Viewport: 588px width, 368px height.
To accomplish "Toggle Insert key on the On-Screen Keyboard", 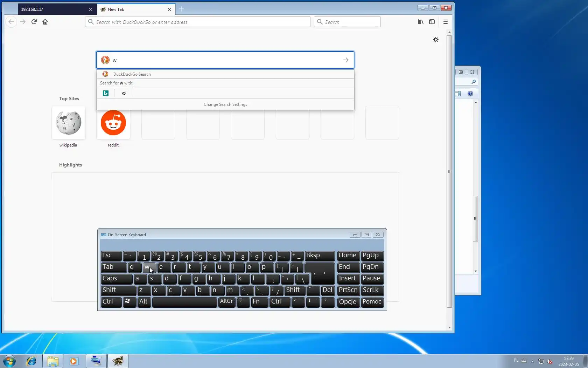I will click(x=349, y=279).
